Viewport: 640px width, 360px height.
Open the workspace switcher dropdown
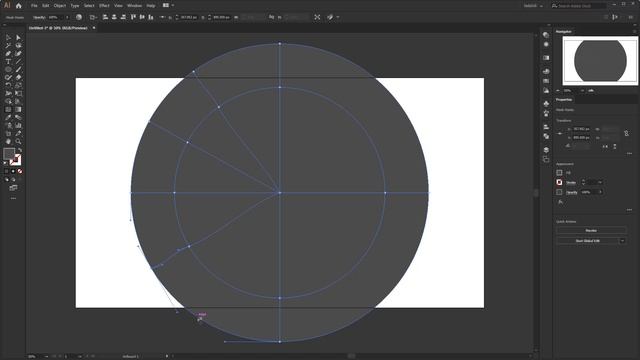(x=533, y=6)
